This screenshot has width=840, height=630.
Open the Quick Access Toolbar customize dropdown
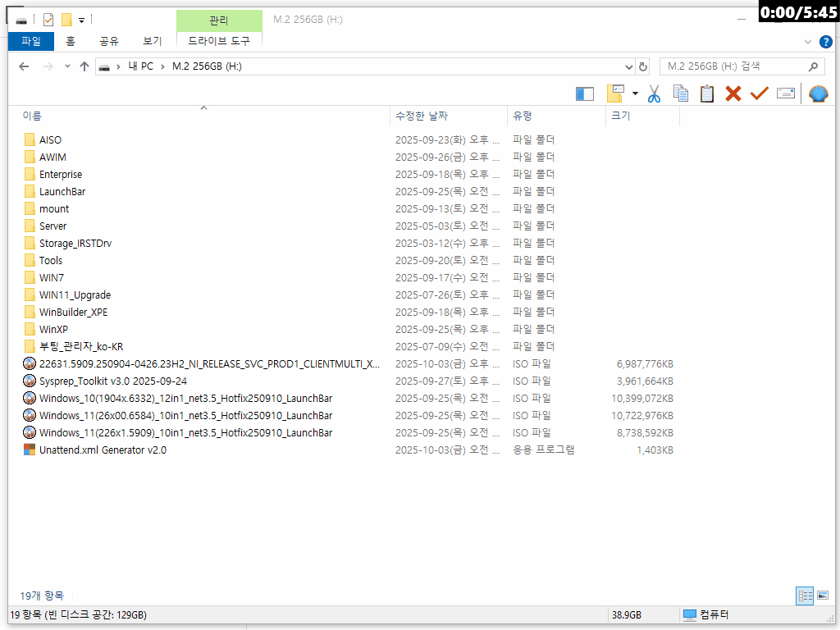81,21
